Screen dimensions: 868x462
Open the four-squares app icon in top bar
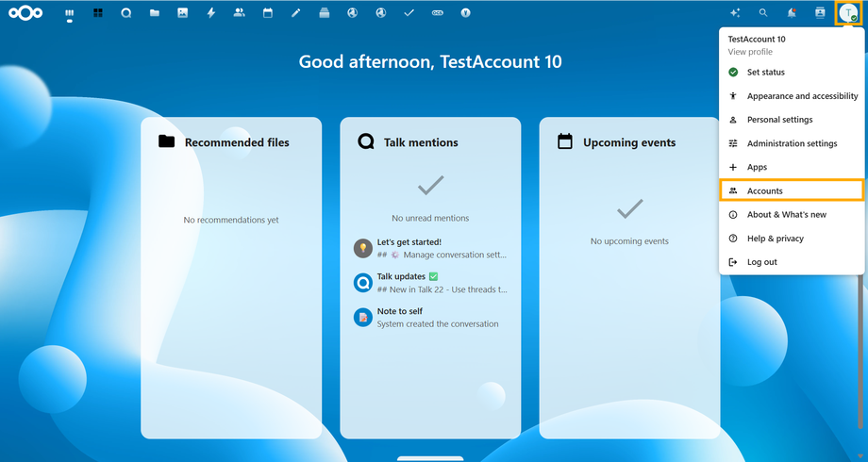pos(98,12)
